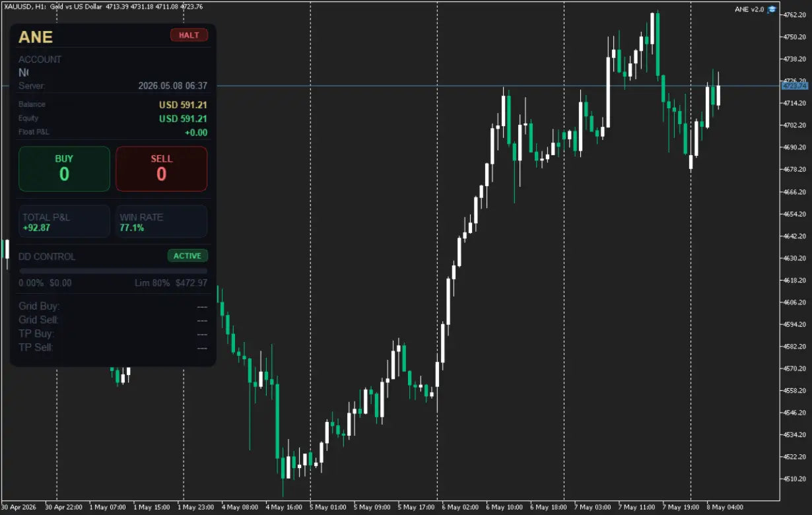Click the Balance value USD 591.21
Screen dimensions: 812x515
point(183,104)
